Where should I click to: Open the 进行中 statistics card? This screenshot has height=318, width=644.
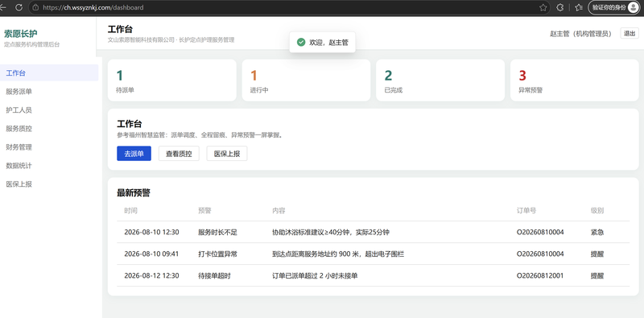(x=306, y=81)
